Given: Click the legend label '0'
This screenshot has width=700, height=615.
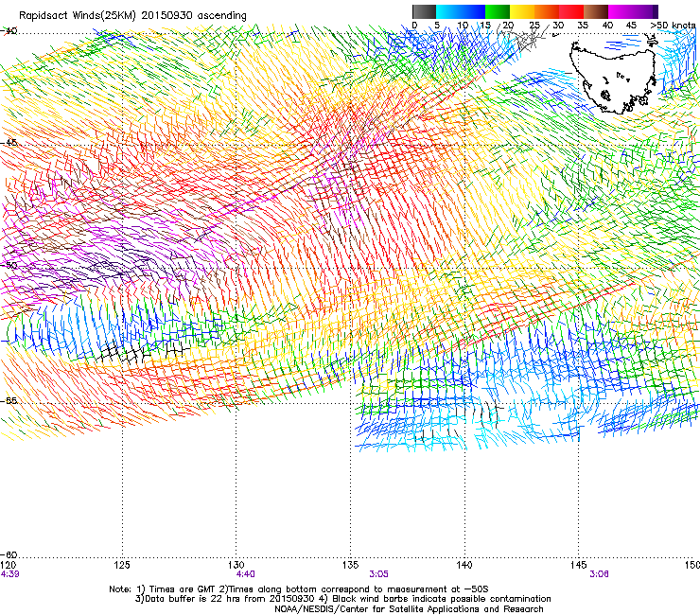Looking at the screenshot, I should coord(414,25).
